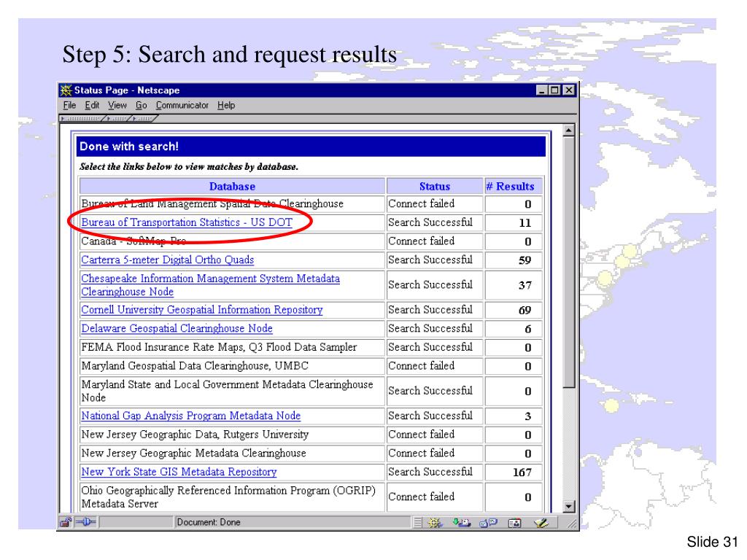The width and height of the screenshot is (747, 560).
Task: Open Cornell University Geospatial Information Repository link
Action: [x=201, y=310]
